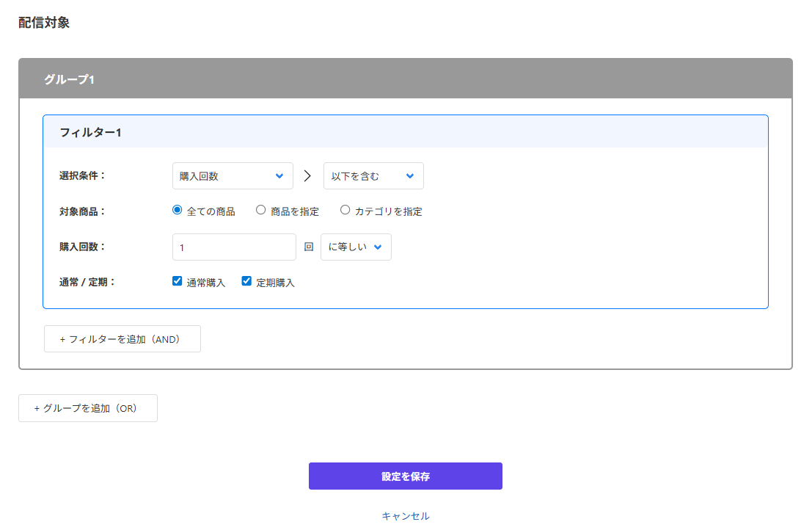Screen dimensions: 812x530
Task: Click the フィルター1 panel header
Action: point(405,132)
